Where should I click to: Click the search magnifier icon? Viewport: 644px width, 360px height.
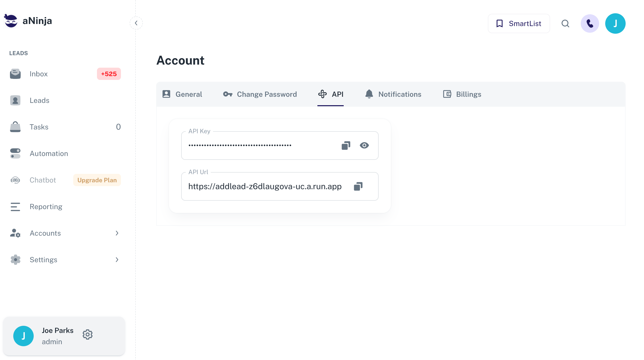tap(565, 23)
